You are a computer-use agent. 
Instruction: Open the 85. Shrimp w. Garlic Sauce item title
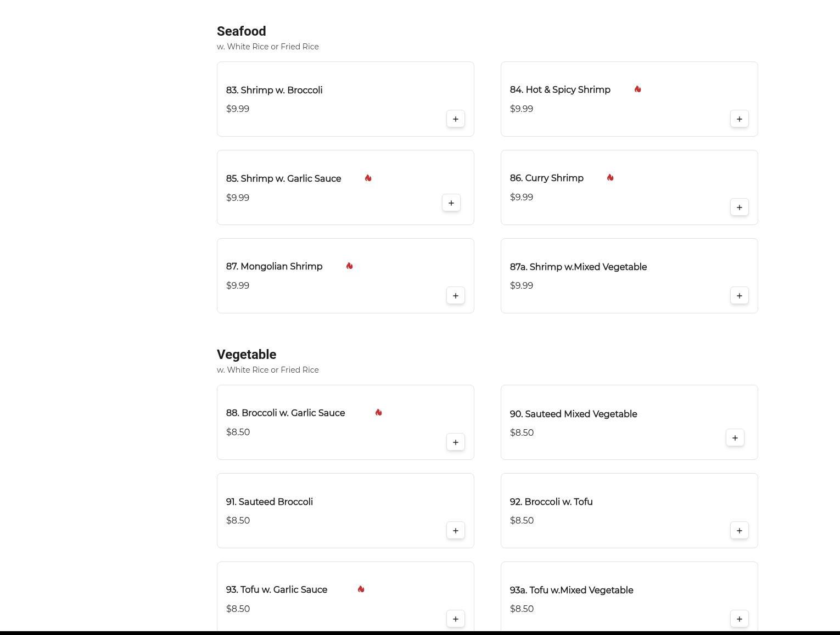(x=283, y=179)
